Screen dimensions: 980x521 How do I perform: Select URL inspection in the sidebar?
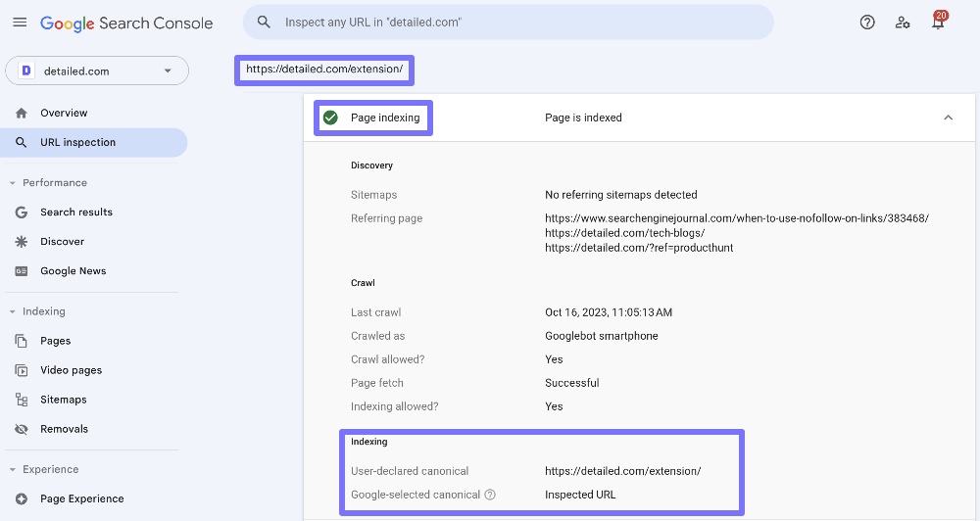96,142
